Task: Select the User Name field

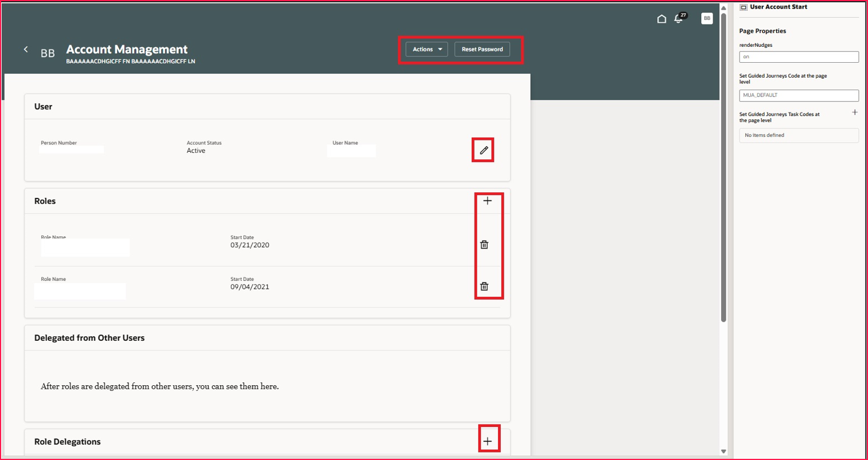Action: point(351,151)
